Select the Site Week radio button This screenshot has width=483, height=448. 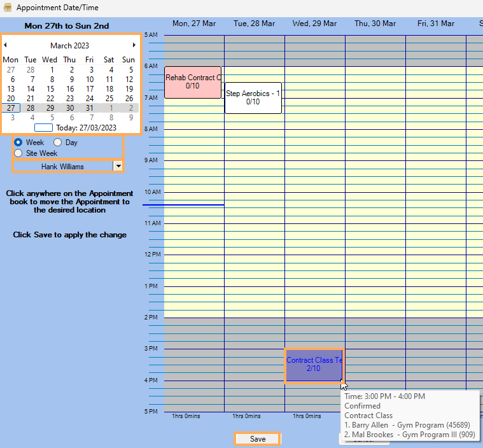18,153
